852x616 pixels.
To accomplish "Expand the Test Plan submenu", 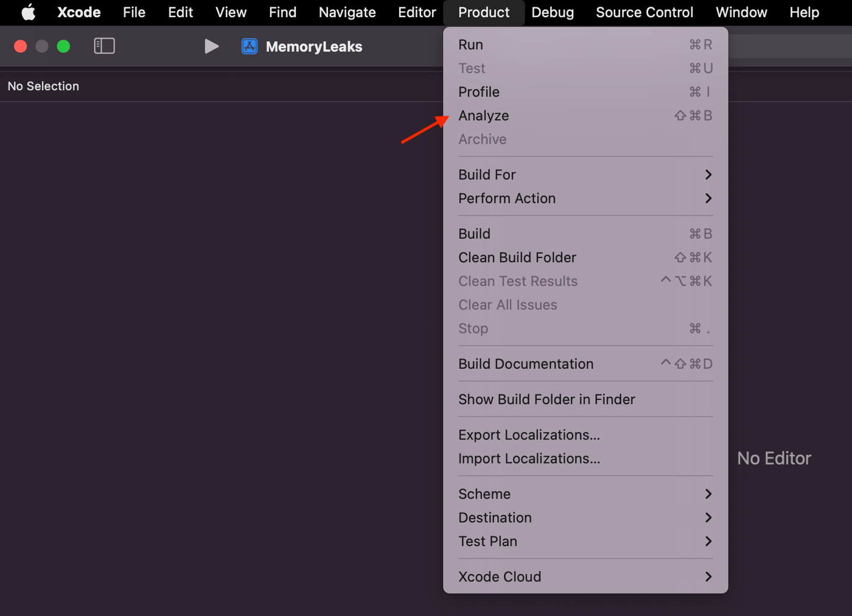I will pyautogui.click(x=708, y=541).
